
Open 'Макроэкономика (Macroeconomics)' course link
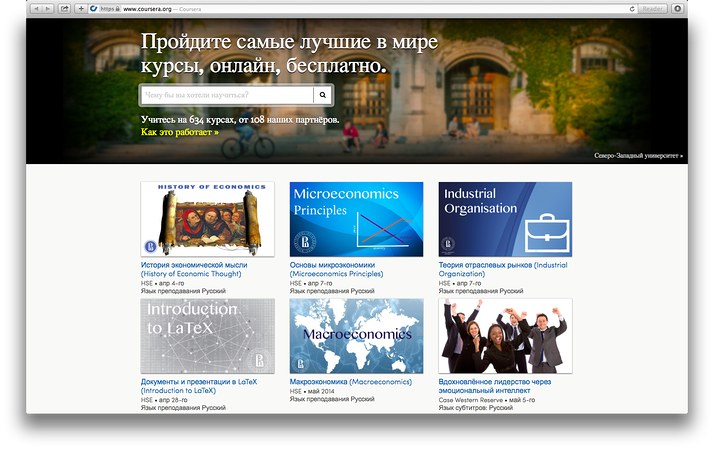351,382
